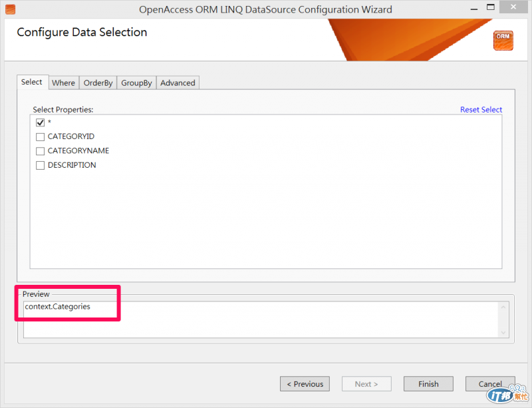The height and width of the screenshot is (408, 532).
Task: Go back with the Previous button
Action: pos(305,384)
